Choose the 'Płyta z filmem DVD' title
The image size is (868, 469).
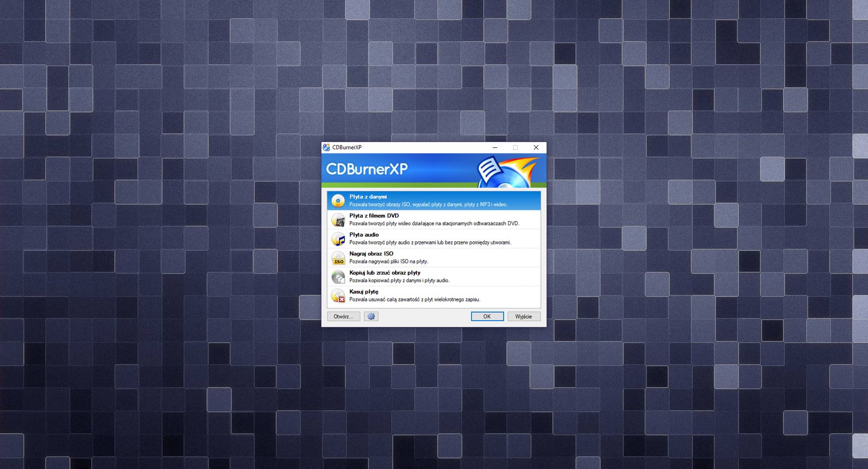coord(374,216)
